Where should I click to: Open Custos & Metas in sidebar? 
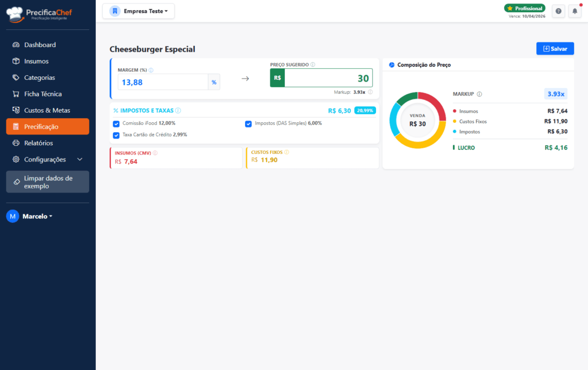[48, 110]
